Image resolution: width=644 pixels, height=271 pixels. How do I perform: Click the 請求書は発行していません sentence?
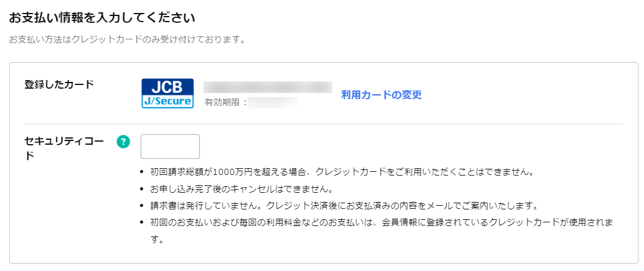click(202, 205)
